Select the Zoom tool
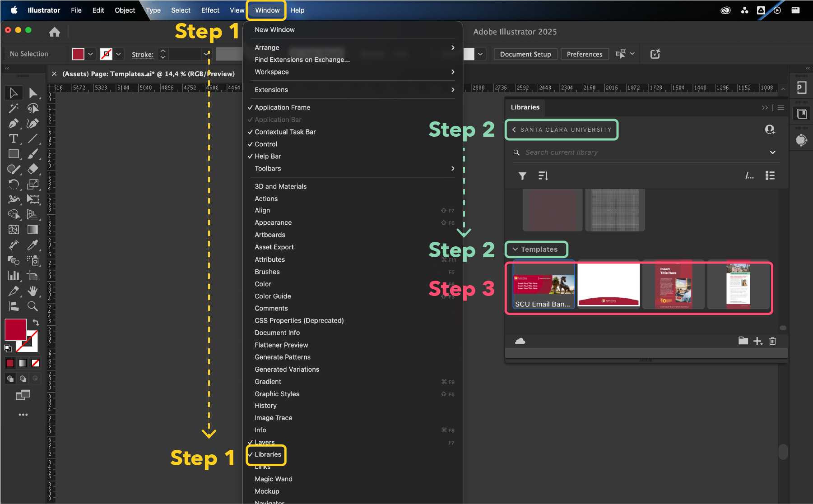This screenshot has width=813, height=504. 33,306
